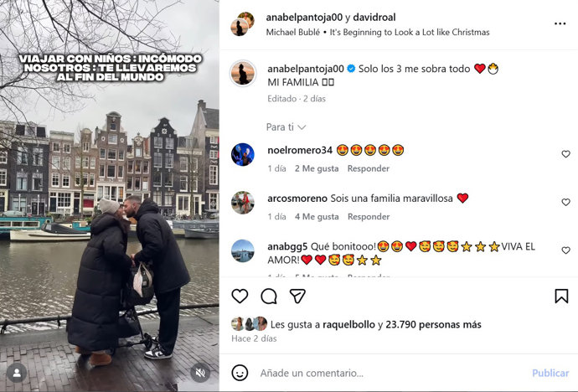
Task: Reply to noelromero34's comment
Action: 369,168
